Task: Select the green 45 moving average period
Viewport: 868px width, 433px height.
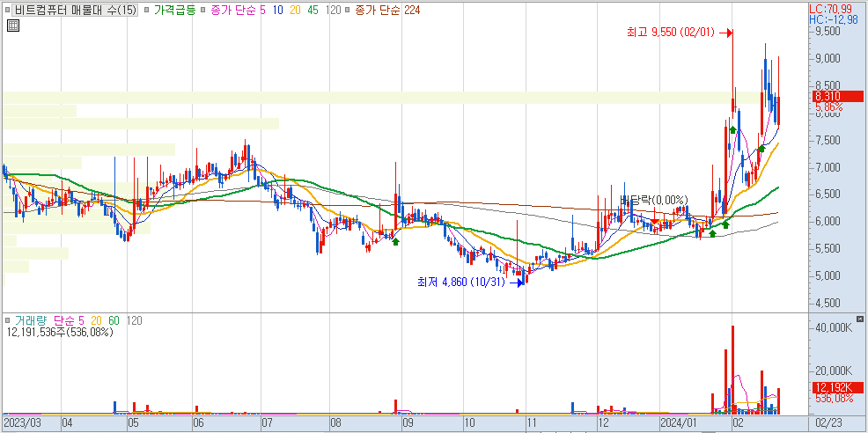Action: pyautogui.click(x=314, y=10)
